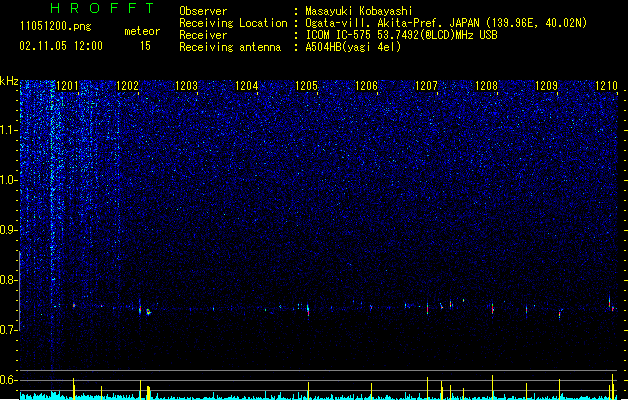Click the 1.0 kHz axis label

[8, 180]
